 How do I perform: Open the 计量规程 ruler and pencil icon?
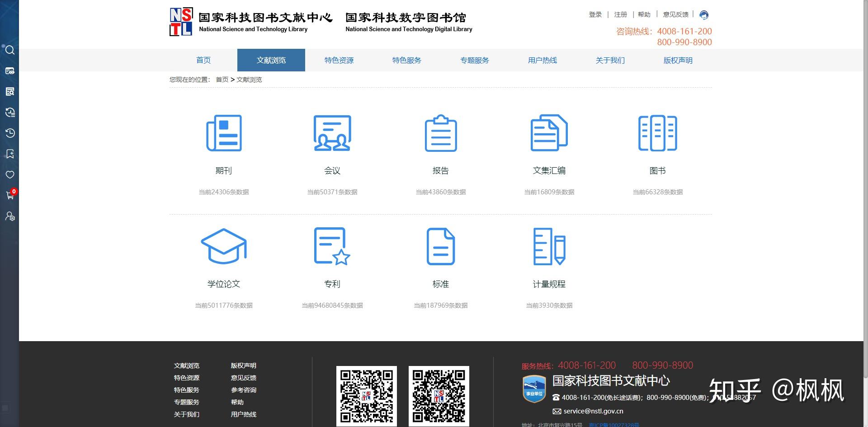[x=549, y=246]
